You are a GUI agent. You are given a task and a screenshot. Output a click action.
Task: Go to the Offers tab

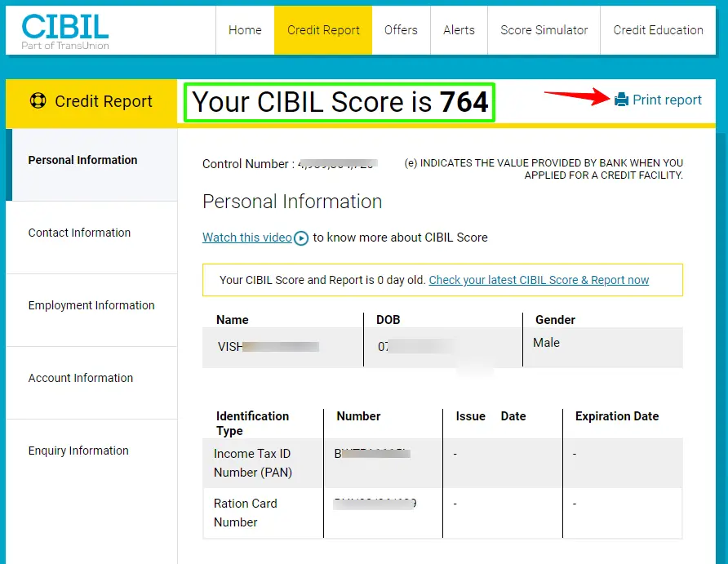402,30
